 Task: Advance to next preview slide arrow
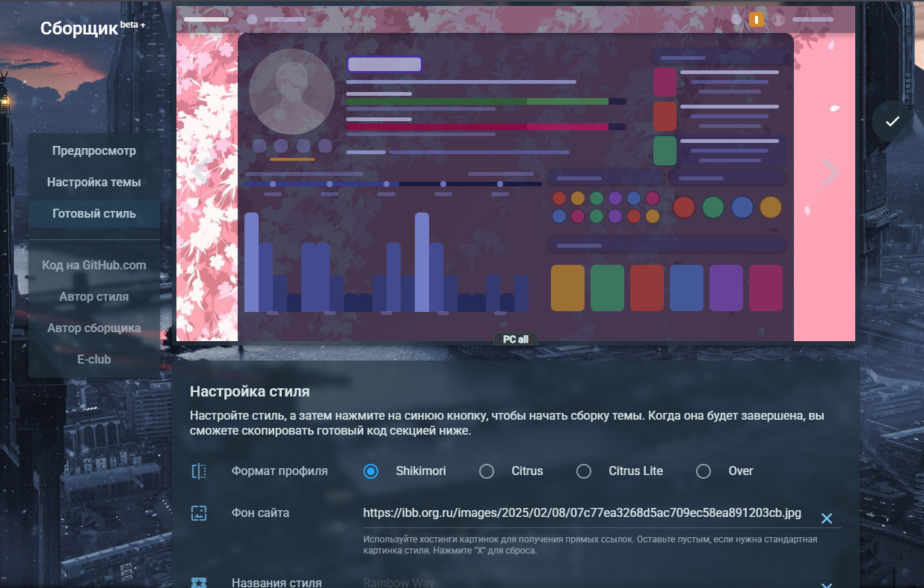tap(830, 172)
